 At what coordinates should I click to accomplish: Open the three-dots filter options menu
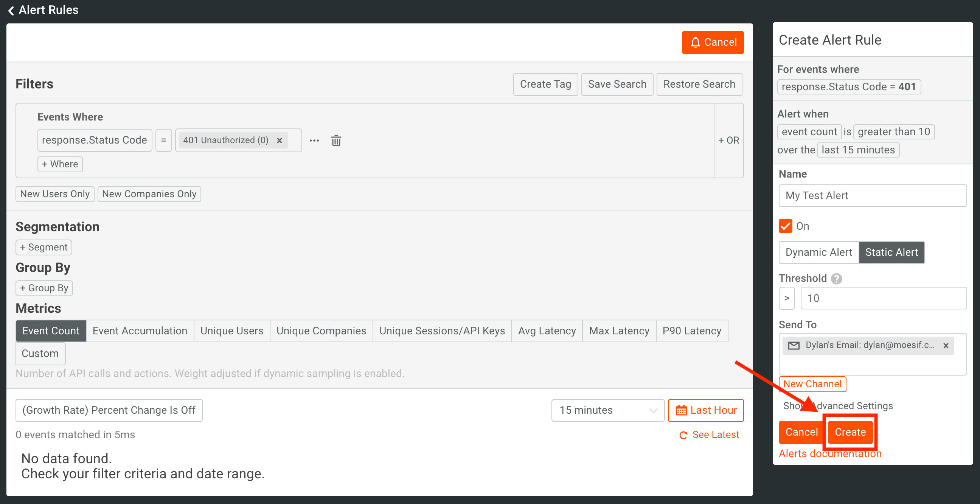[314, 141]
